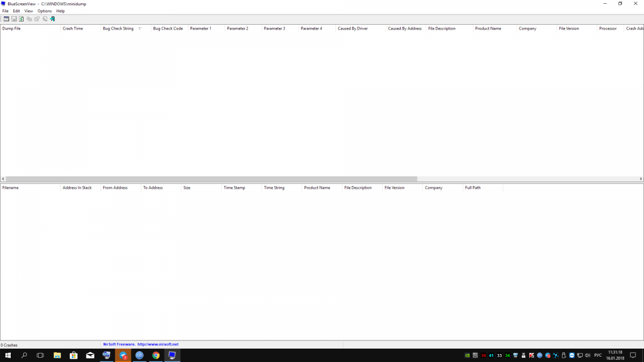Click the scroll left arrow of upper pane
This screenshot has width=644, height=362.
pyautogui.click(x=3, y=179)
